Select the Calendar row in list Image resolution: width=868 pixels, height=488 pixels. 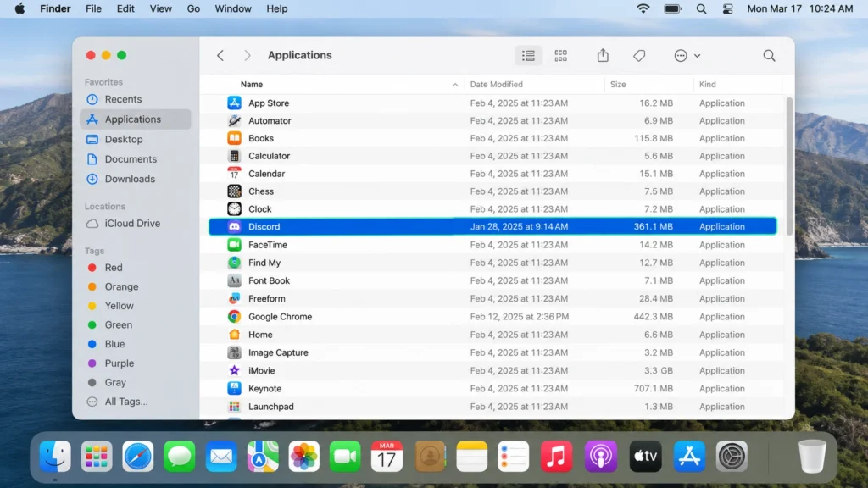click(492, 174)
